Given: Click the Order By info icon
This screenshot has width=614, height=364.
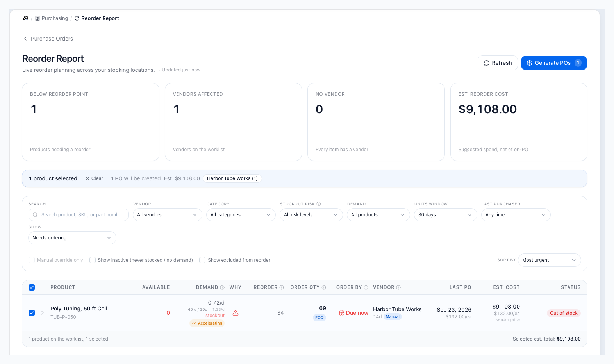Looking at the screenshot, I should pyautogui.click(x=366, y=287).
